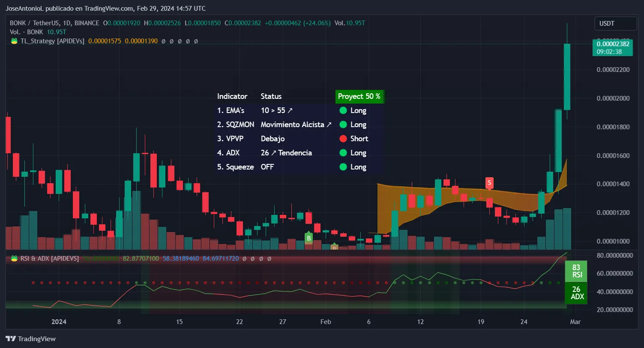Open the TradingView logo at bottom left

coord(31,339)
